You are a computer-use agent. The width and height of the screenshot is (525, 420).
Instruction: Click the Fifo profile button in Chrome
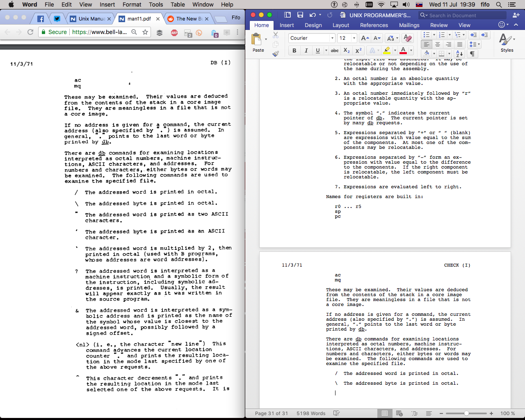point(236,17)
